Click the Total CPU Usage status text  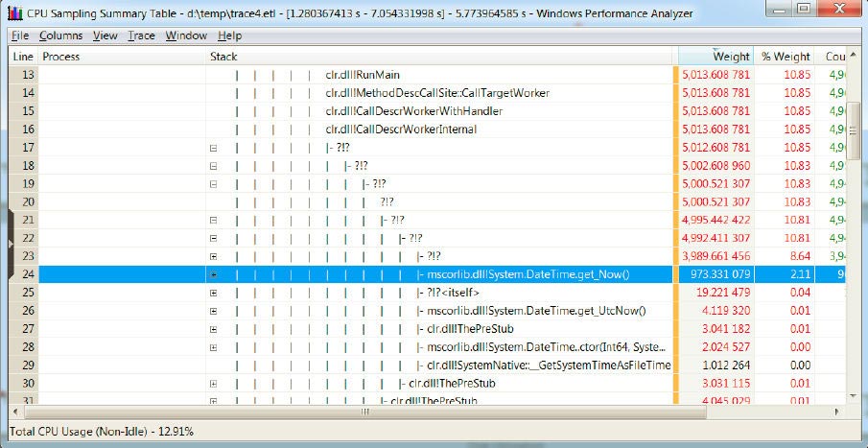102,432
